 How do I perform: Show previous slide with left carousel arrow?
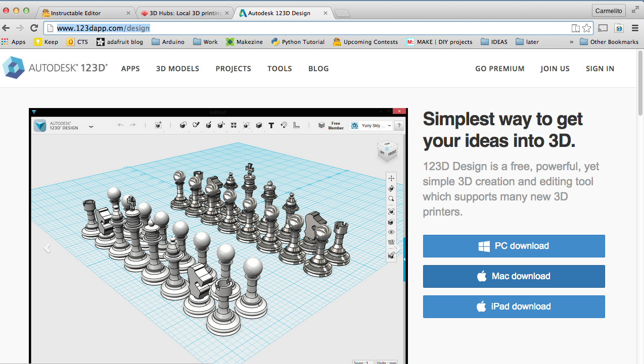[x=47, y=248]
